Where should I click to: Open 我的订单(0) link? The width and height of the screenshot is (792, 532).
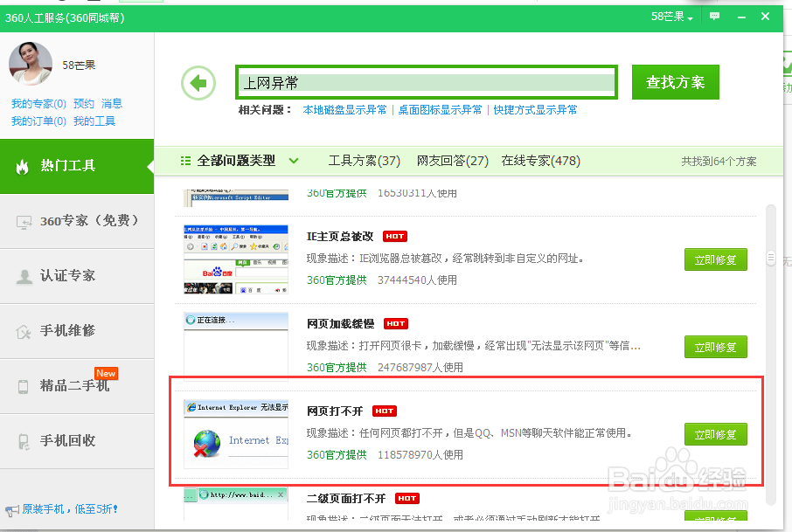point(38,121)
